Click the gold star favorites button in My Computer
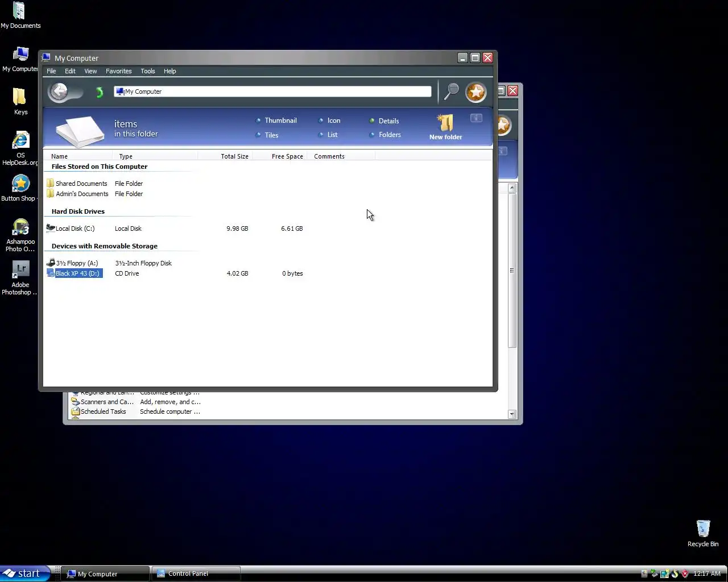Screen dimensions: 728x582 (476, 92)
